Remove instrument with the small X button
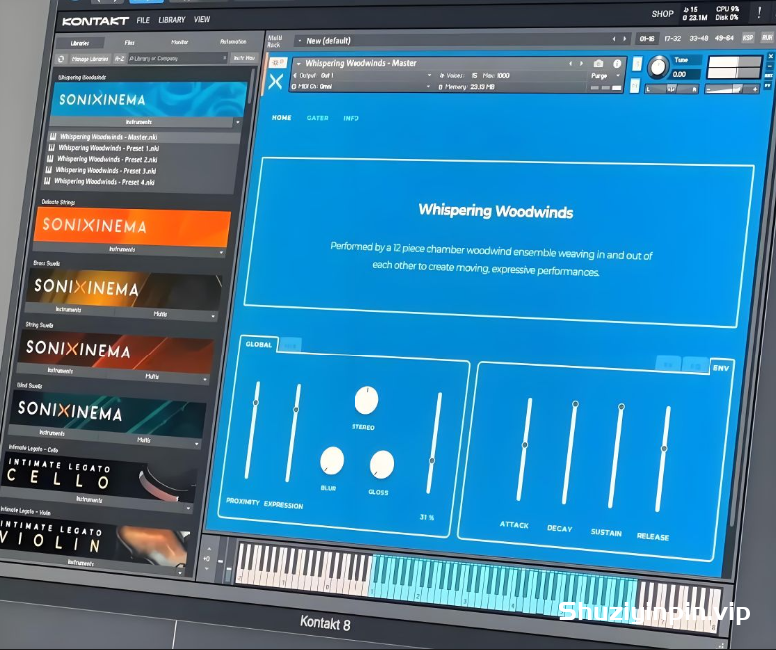 tap(771, 57)
